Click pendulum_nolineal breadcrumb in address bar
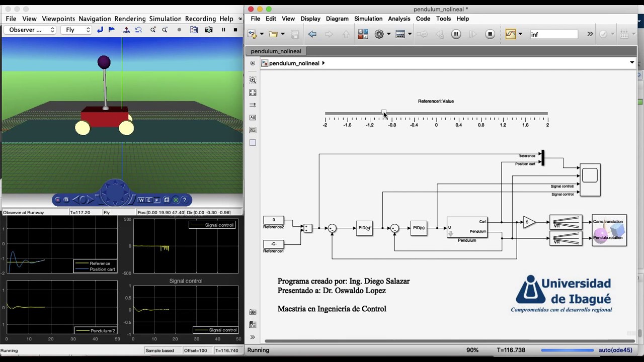This screenshot has height=362, width=644. (294, 63)
